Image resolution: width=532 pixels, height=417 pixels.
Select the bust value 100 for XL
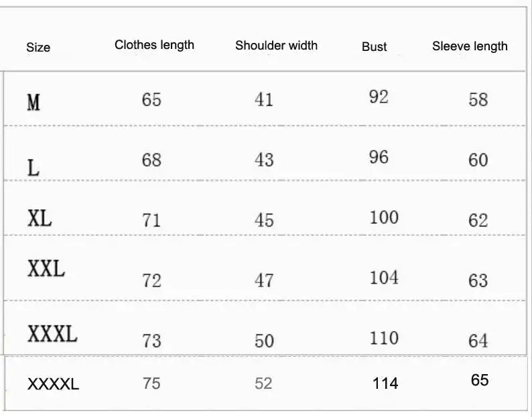pyautogui.click(x=384, y=217)
